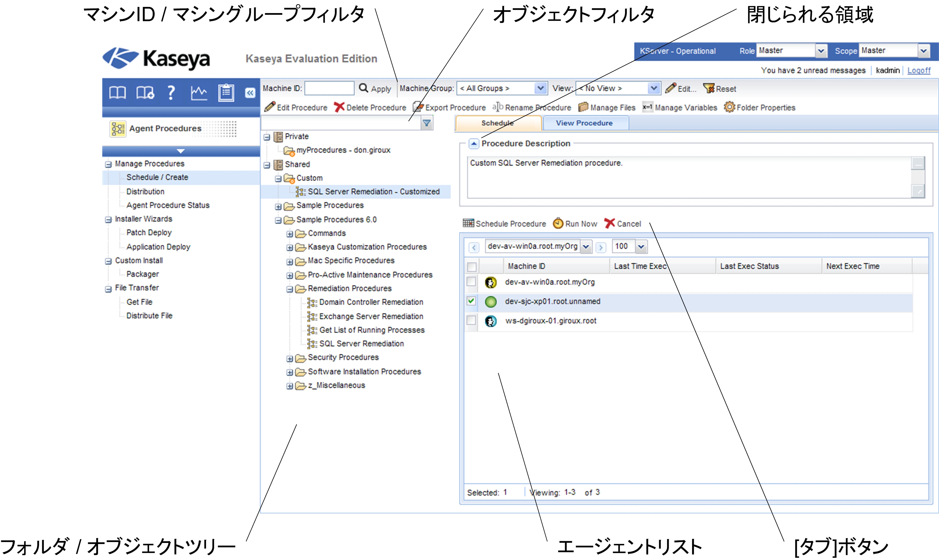Click Edit Procedure

pyautogui.click(x=296, y=108)
